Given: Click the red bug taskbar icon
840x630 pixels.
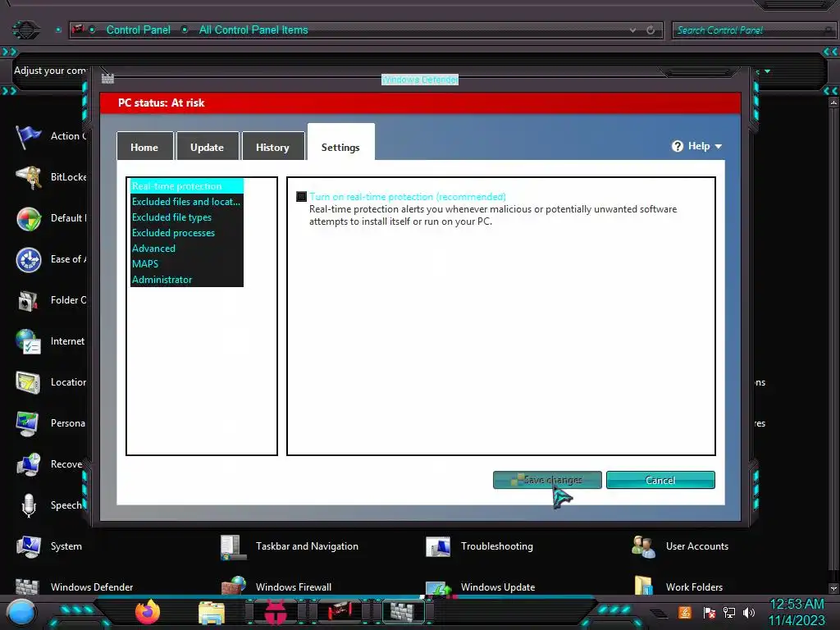Looking at the screenshot, I should click(276, 612).
